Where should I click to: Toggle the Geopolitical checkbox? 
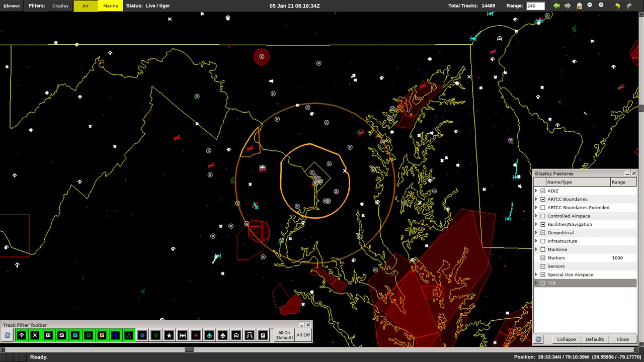[543, 233]
